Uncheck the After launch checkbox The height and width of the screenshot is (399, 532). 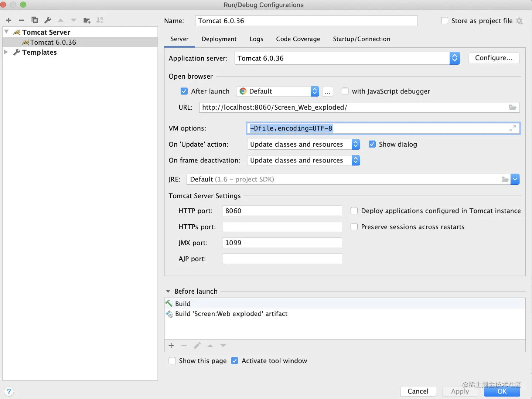click(184, 91)
